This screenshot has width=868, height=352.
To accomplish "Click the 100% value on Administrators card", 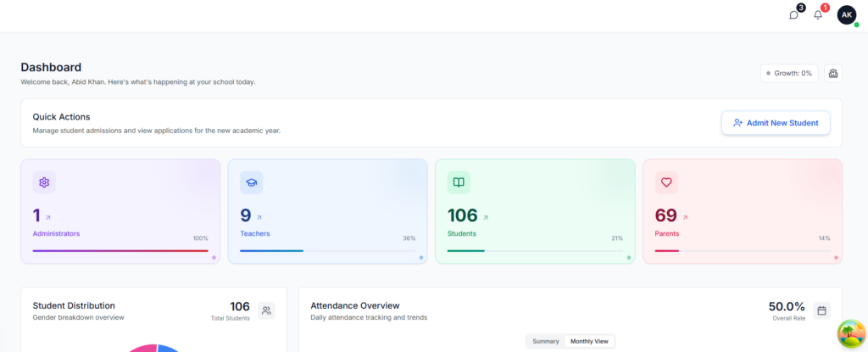I will tap(200, 238).
